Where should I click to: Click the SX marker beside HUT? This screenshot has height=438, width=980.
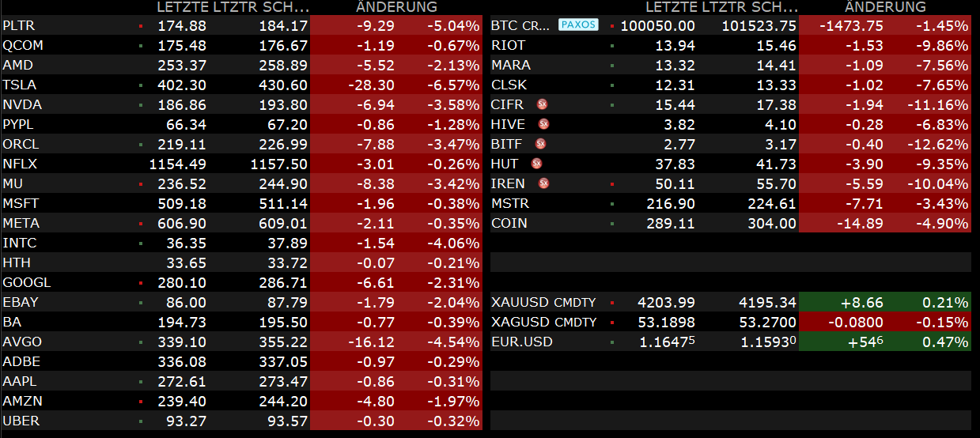(x=537, y=164)
